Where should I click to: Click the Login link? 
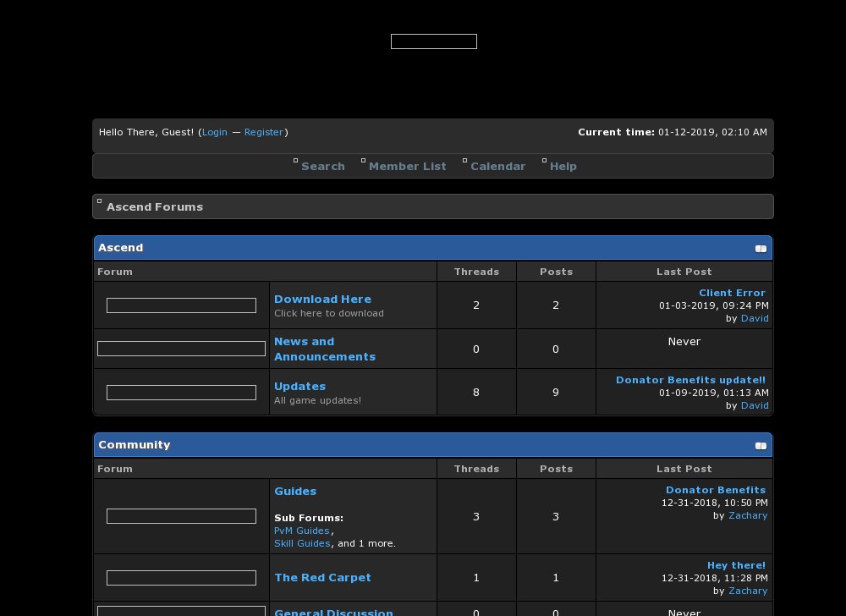tap(215, 132)
